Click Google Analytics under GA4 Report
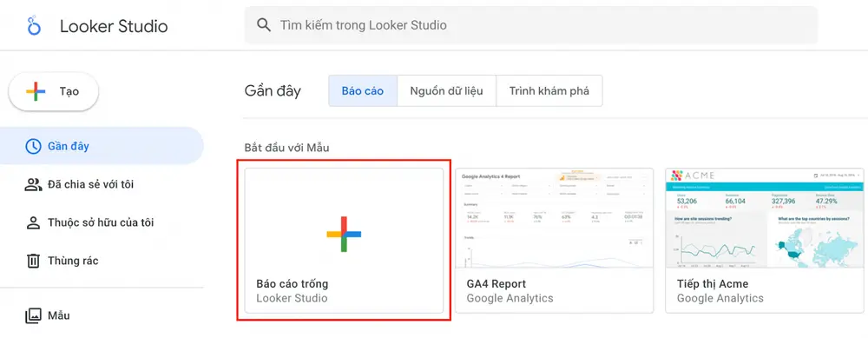The height and width of the screenshot is (338, 868). click(x=510, y=298)
